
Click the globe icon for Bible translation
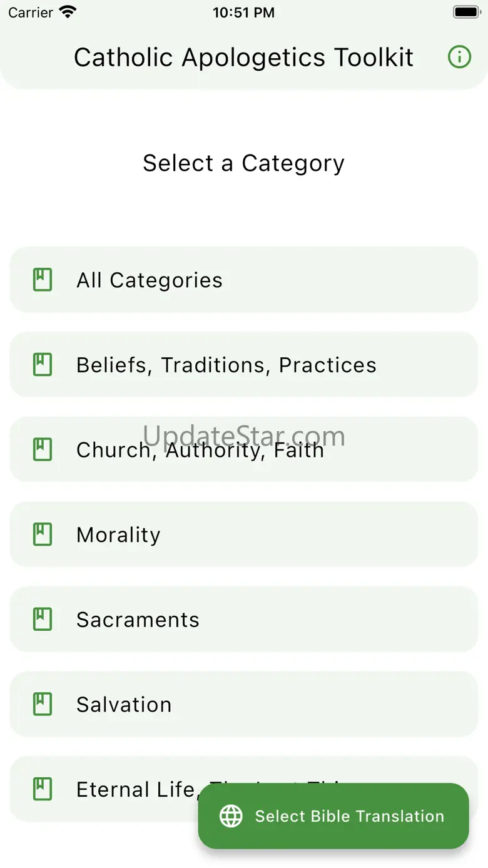[x=231, y=816]
